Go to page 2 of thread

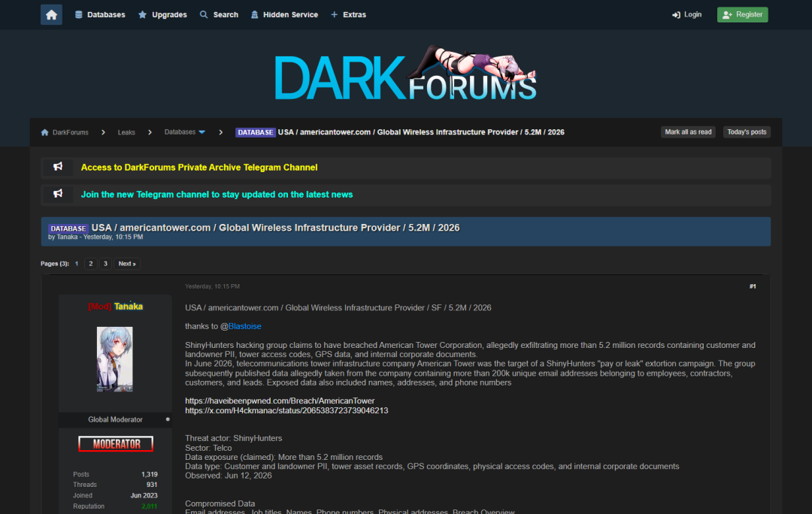(x=91, y=264)
